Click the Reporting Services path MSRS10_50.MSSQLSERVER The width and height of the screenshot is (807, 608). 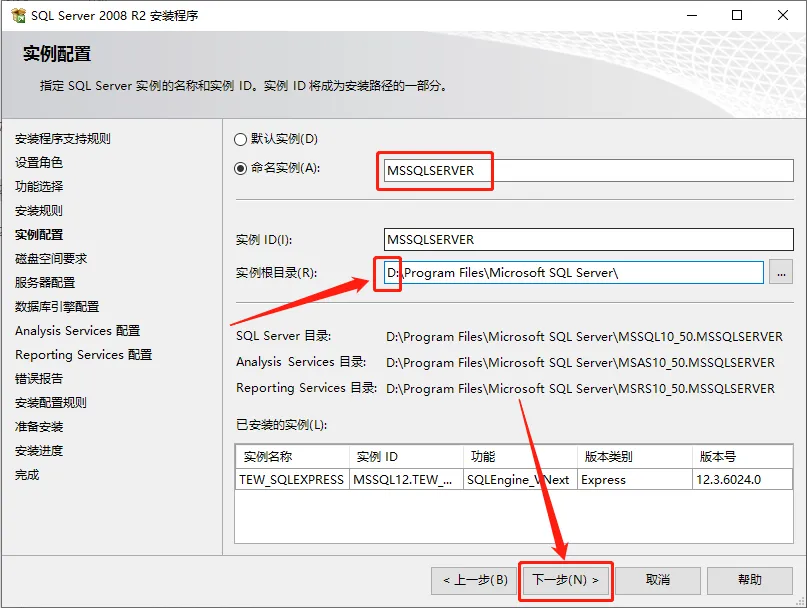[x=580, y=388]
